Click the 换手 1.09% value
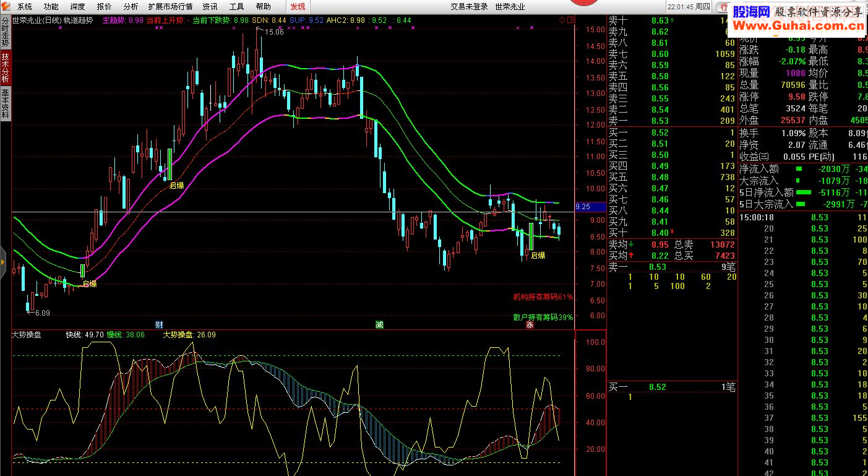The height and width of the screenshot is (476, 868). point(793,133)
